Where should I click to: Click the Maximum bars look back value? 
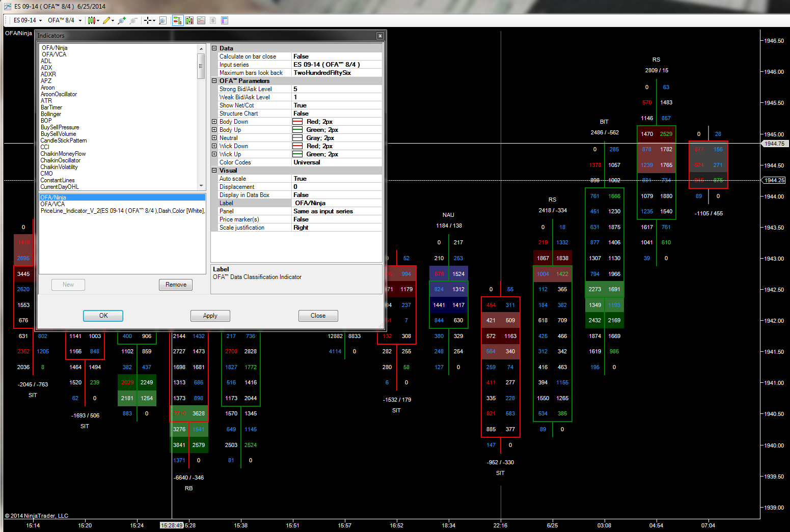click(337, 73)
